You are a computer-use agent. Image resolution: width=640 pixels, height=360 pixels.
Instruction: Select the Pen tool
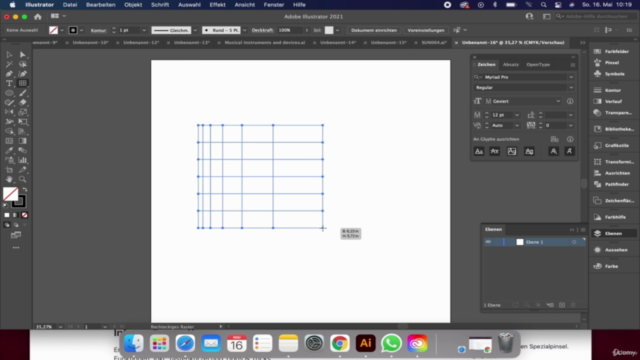[x=9, y=74]
